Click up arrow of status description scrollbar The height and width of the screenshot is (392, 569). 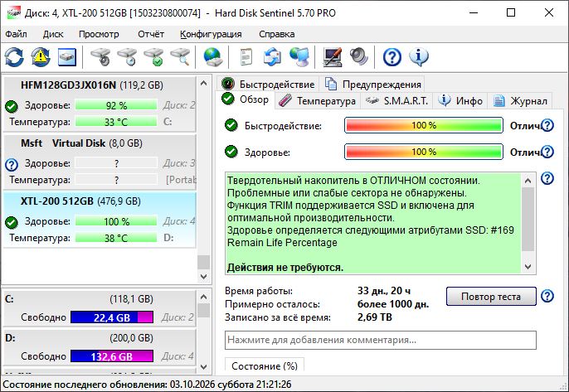click(528, 180)
